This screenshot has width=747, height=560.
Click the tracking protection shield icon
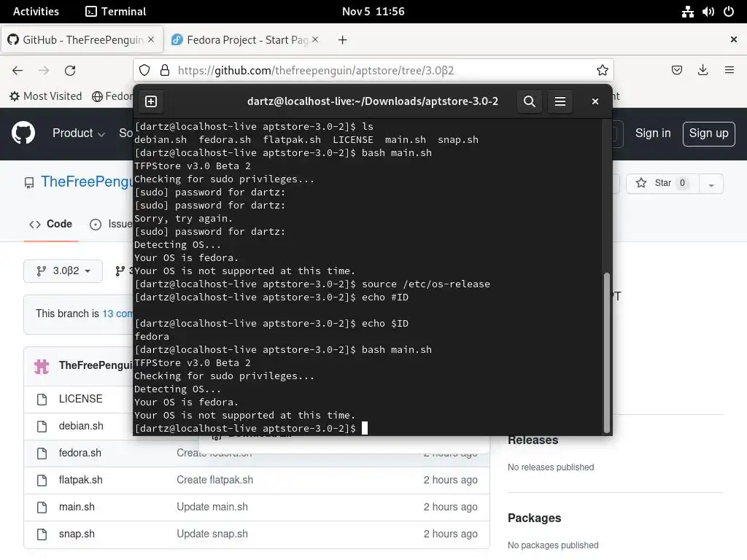[144, 71]
